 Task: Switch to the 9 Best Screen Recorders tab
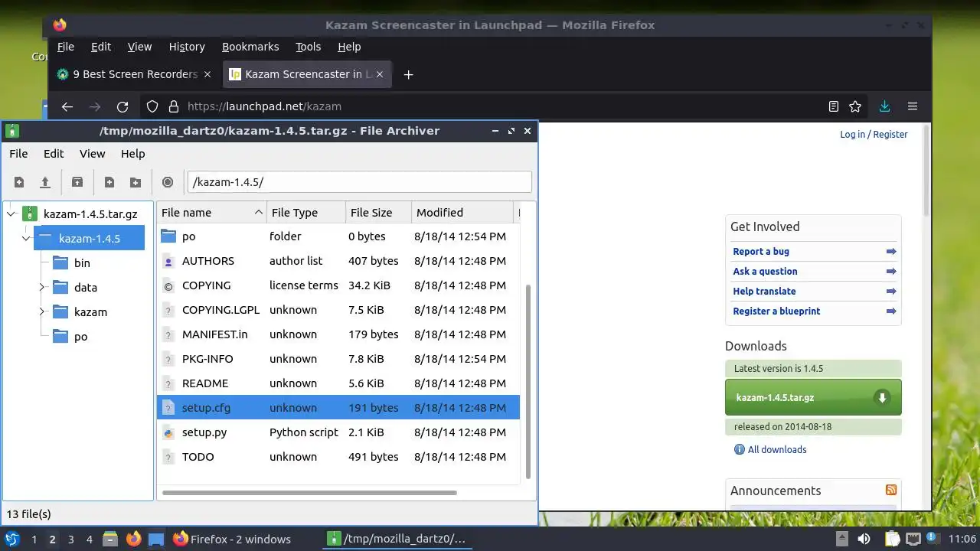coord(136,74)
